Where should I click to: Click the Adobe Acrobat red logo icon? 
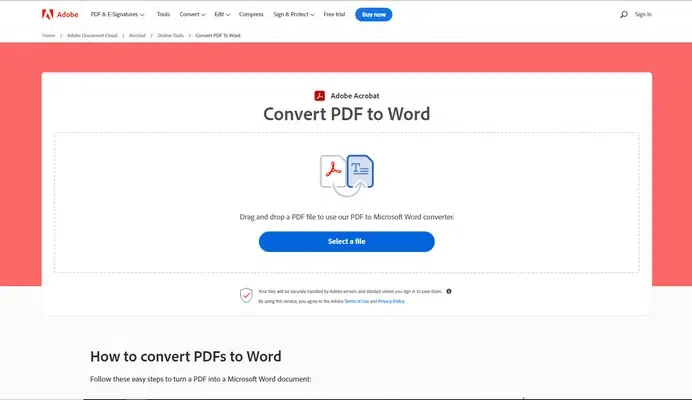coord(320,96)
